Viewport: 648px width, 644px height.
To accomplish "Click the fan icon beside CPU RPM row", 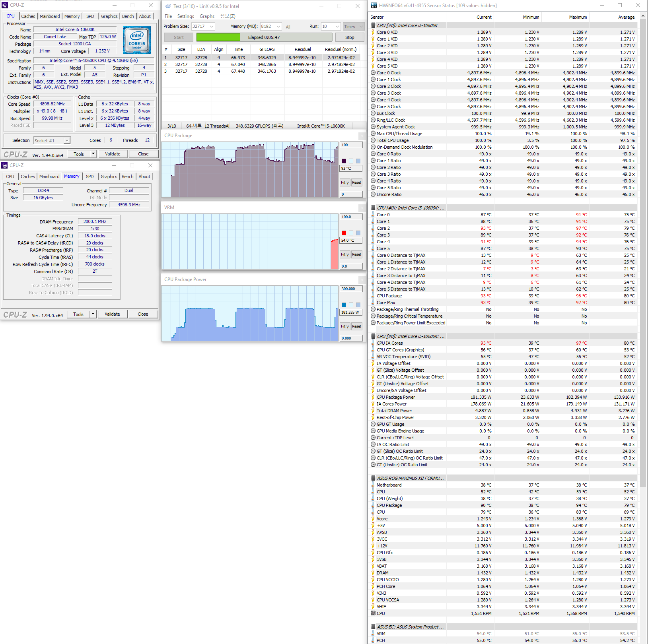I will (373, 613).
